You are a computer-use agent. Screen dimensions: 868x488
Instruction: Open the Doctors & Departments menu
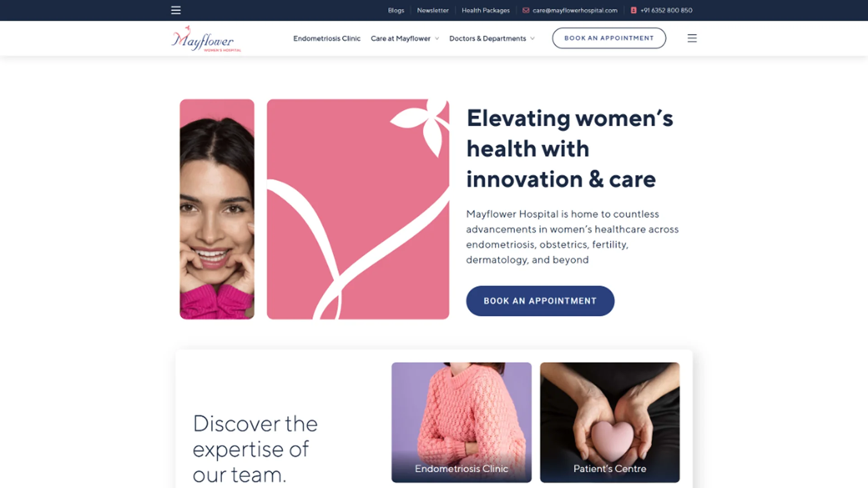click(487, 38)
